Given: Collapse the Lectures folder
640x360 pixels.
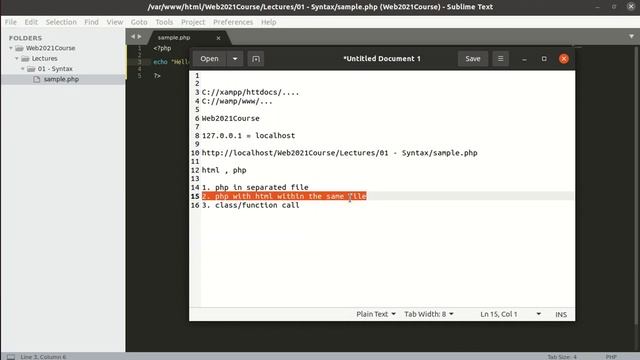Looking at the screenshot, I should 17,58.
